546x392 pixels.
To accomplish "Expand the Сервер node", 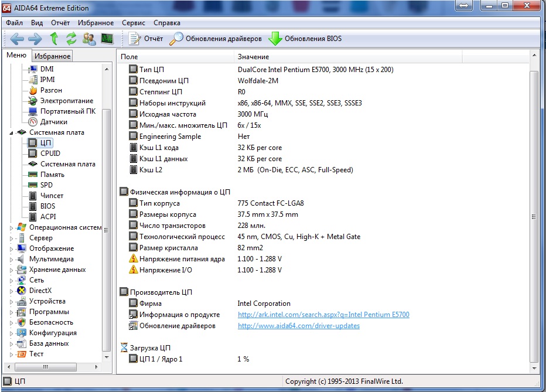I will tap(11, 238).
